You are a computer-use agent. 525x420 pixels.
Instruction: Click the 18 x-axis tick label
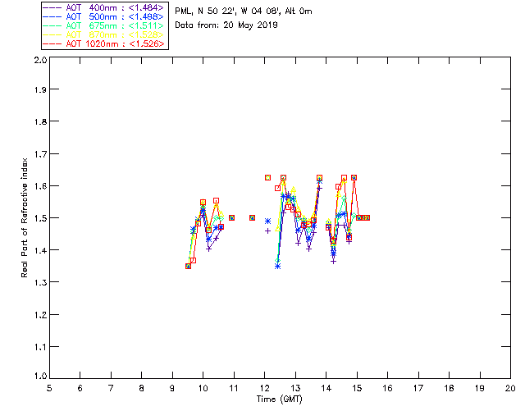point(450,388)
